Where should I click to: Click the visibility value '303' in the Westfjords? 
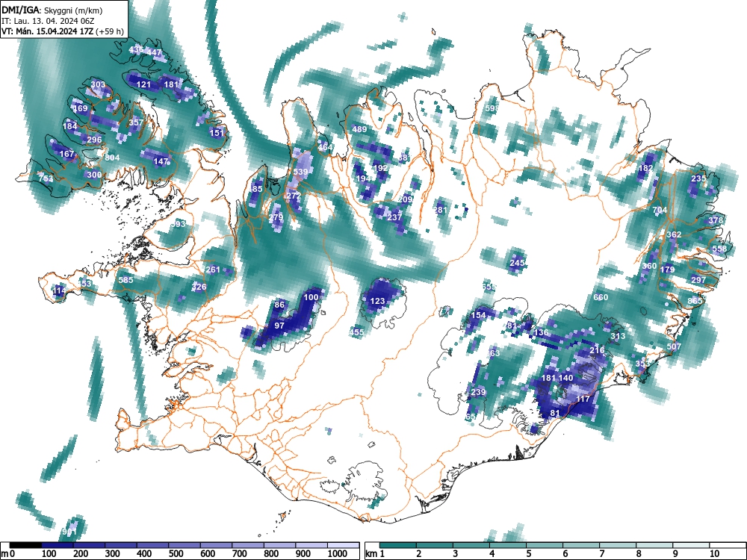(98, 85)
